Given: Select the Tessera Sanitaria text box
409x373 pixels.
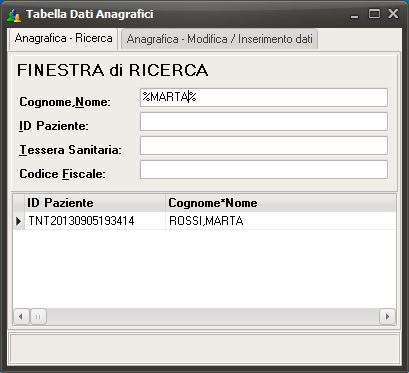Looking at the screenshot, I should 264,145.
